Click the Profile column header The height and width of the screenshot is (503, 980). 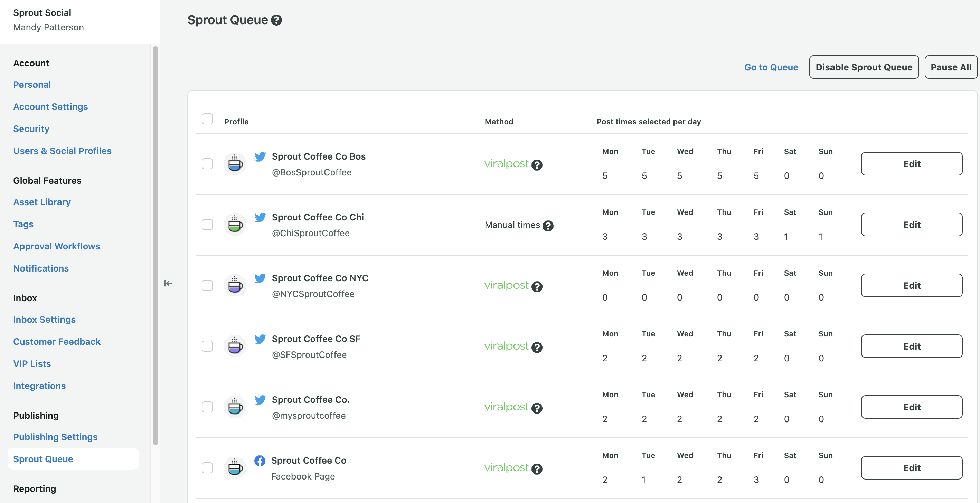click(236, 122)
